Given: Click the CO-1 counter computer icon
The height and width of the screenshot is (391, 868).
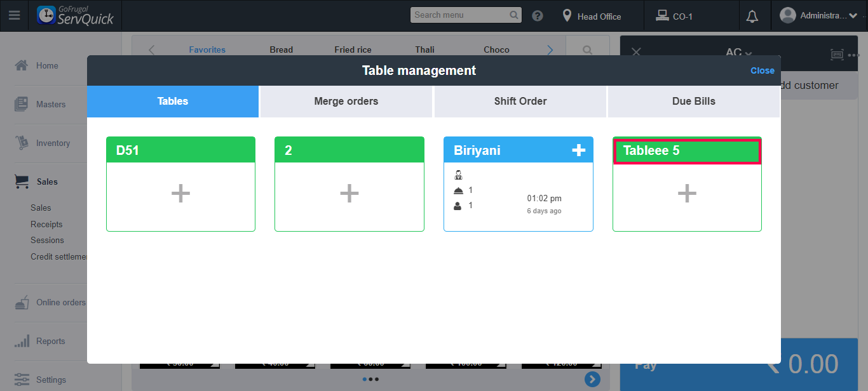Looking at the screenshot, I should (x=662, y=16).
